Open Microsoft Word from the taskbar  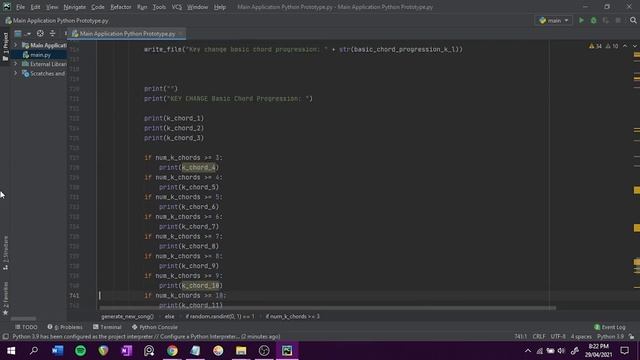[58, 351]
